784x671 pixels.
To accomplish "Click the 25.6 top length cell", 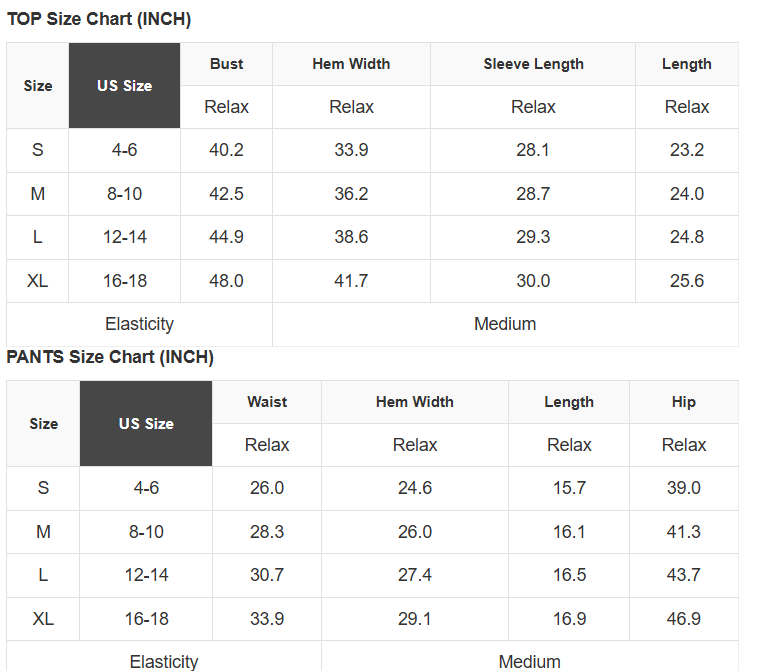I will click(x=687, y=281).
